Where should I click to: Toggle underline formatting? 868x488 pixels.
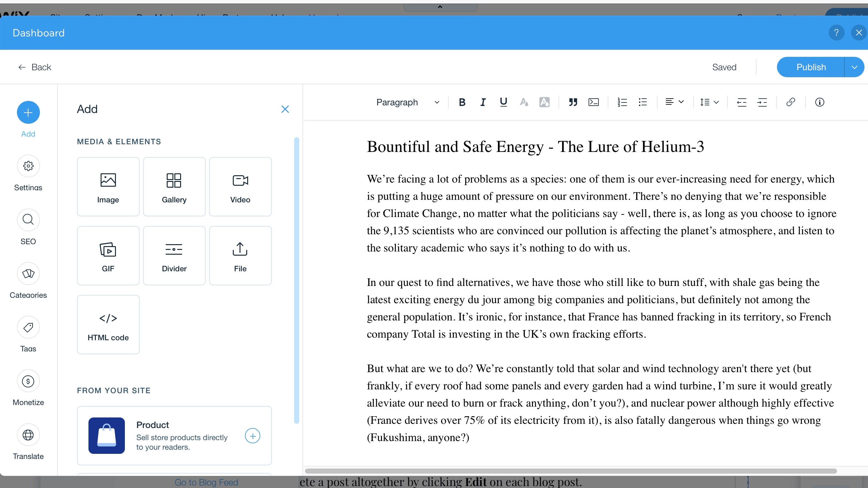pos(503,102)
